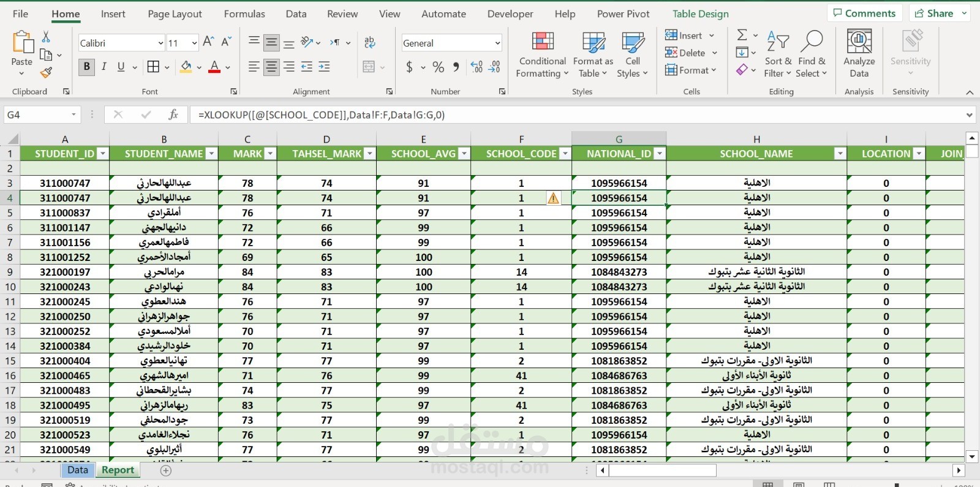Click the Comments button

click(x=864, y=13)
